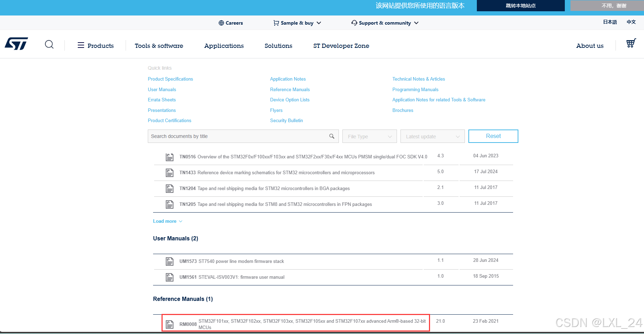Open RM0008 STM32F10x reference manual
The image size is (644, 334).
pos(303,324)
